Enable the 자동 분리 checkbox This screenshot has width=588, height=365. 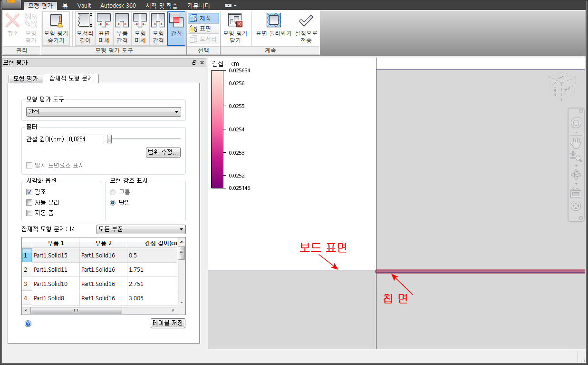[x=29, y=202]
